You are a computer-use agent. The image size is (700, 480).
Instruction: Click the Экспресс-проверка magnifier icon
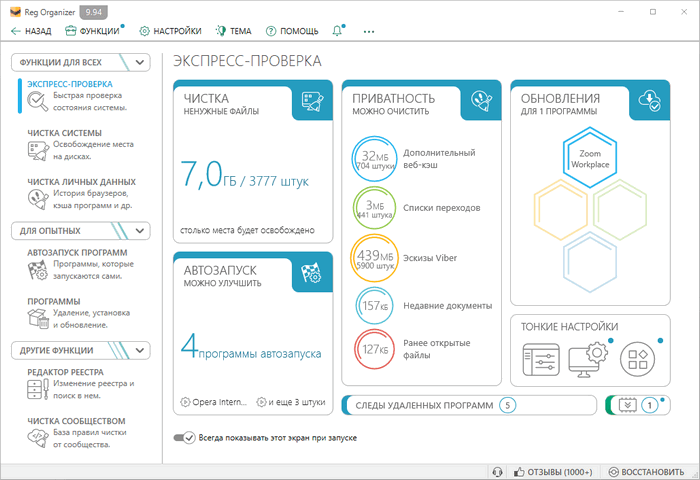click(38, 101)
